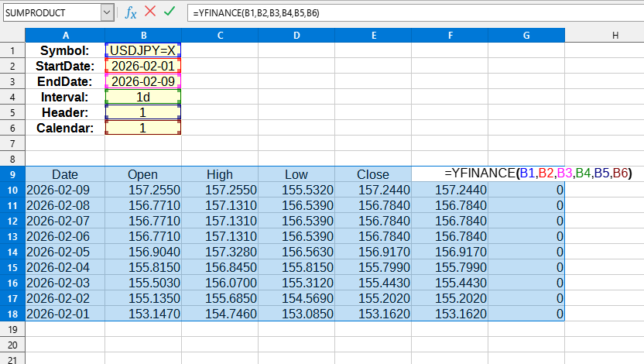Click the Date column heading cell
Image resolution: width=644 pixels, height=364 pixels.
tap(65, 174)
